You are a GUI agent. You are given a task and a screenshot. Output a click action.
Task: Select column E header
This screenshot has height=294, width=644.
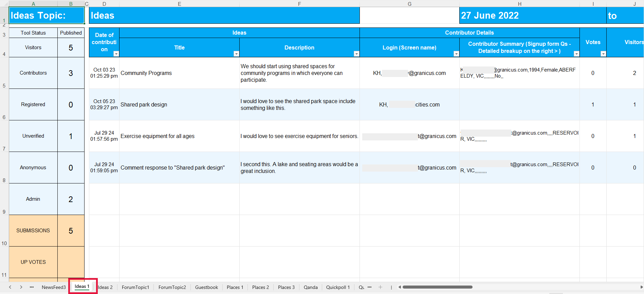click(179, 4)
